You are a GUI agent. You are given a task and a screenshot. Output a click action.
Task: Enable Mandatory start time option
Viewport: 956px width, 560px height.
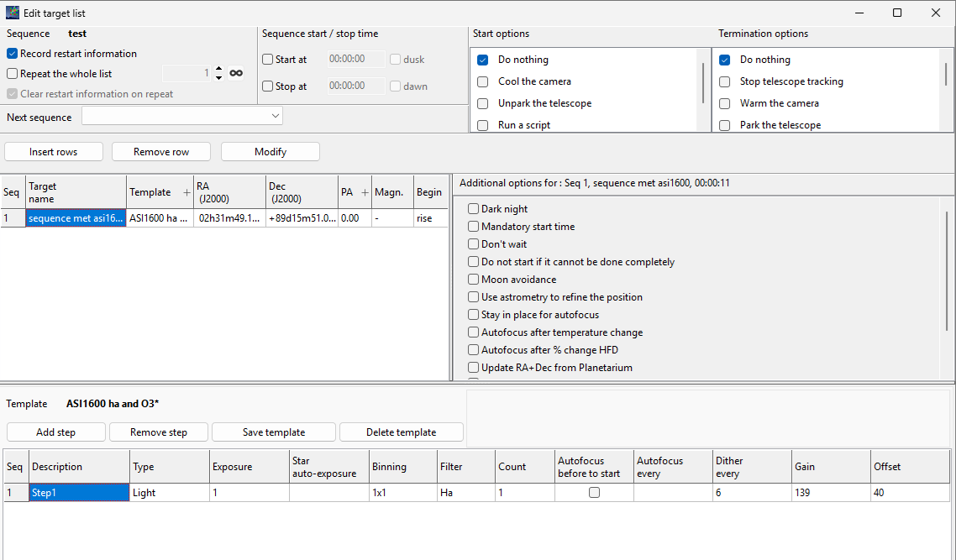tap(473, 227)
